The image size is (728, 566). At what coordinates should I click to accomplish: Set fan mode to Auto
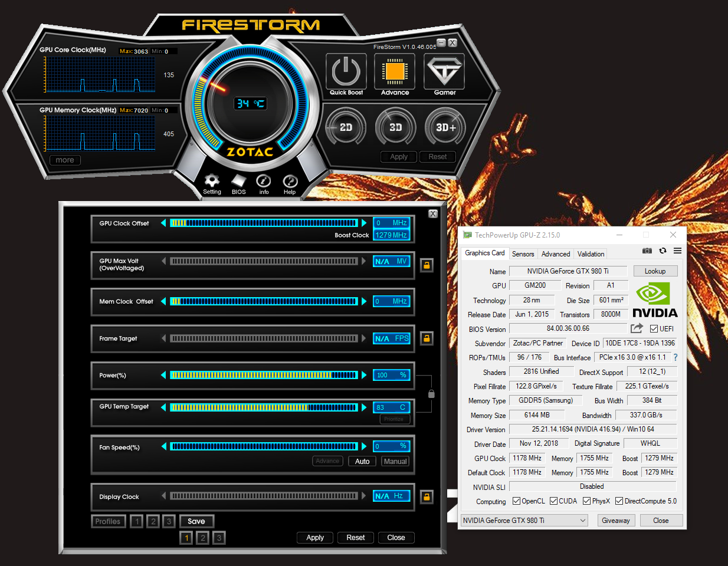point(362,462)
